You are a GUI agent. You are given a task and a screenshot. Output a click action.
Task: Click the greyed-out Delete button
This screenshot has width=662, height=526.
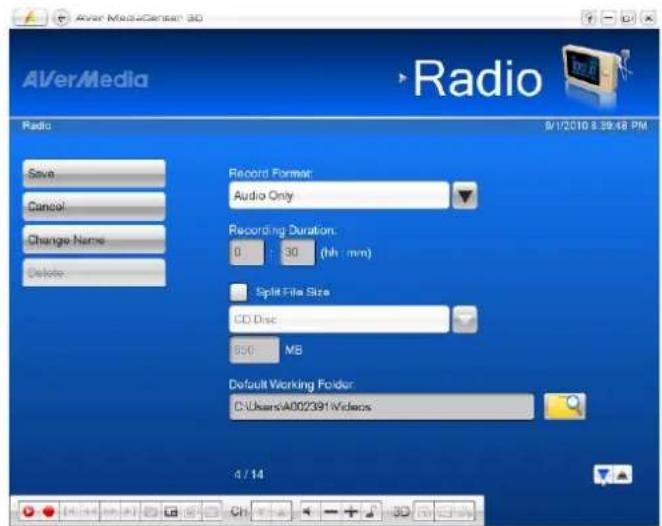pyautogui.click(x=94, y=273)
